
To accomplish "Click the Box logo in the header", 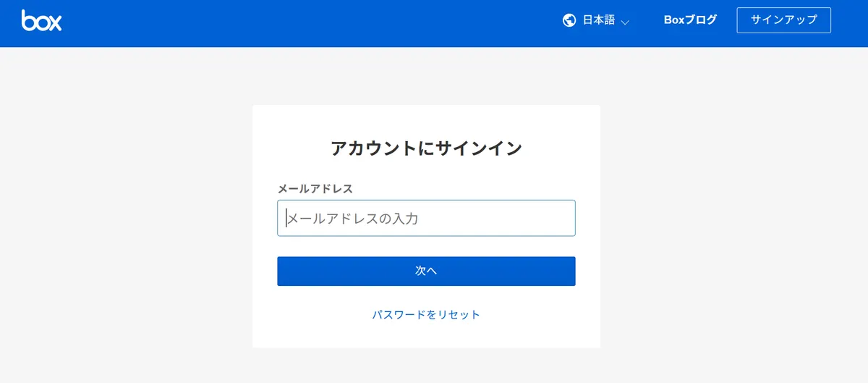I will point(41,20).
